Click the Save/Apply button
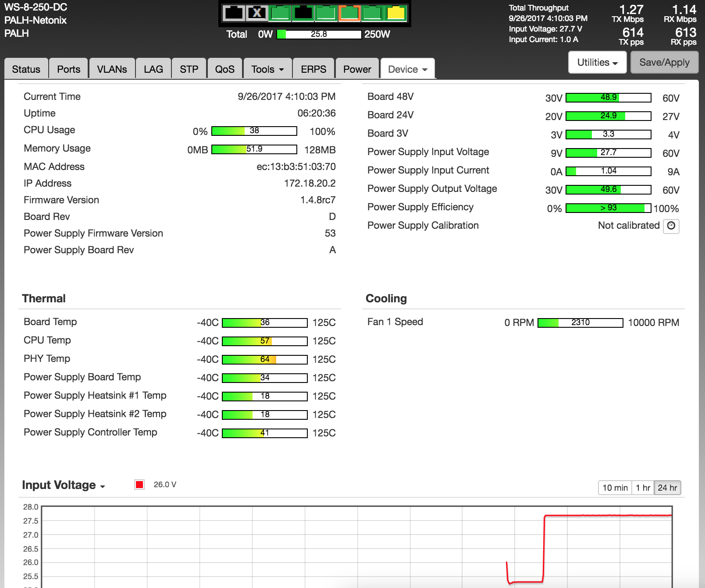This screenshot has width=705, height=588. 664,63
